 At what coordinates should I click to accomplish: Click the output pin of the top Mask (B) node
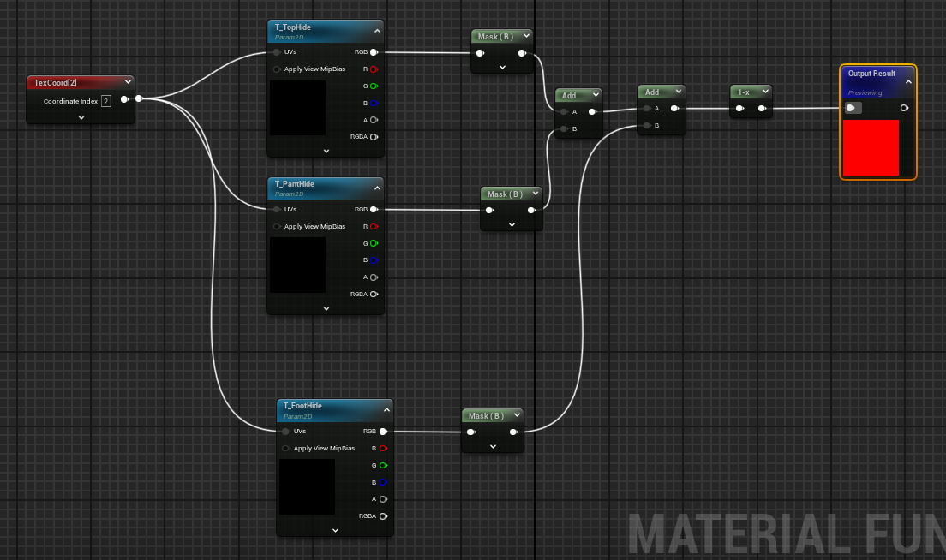pyautogui.click(x=521, y=52)
